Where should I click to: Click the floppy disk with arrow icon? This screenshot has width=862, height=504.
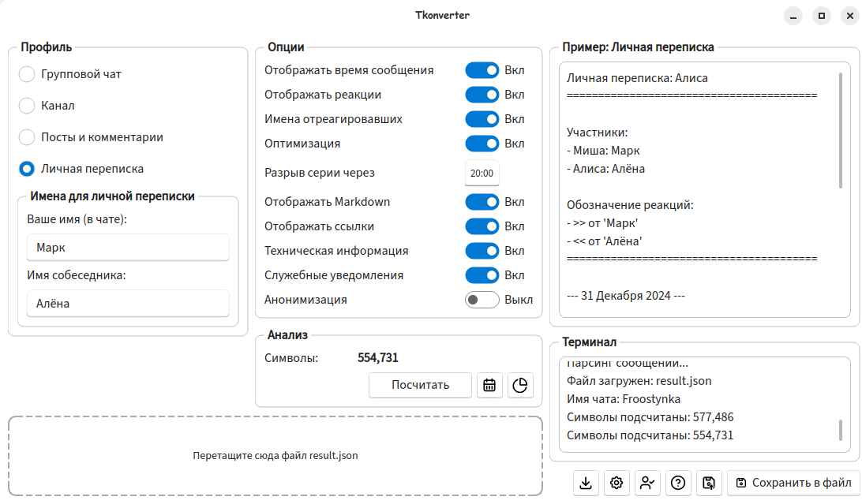709,483
